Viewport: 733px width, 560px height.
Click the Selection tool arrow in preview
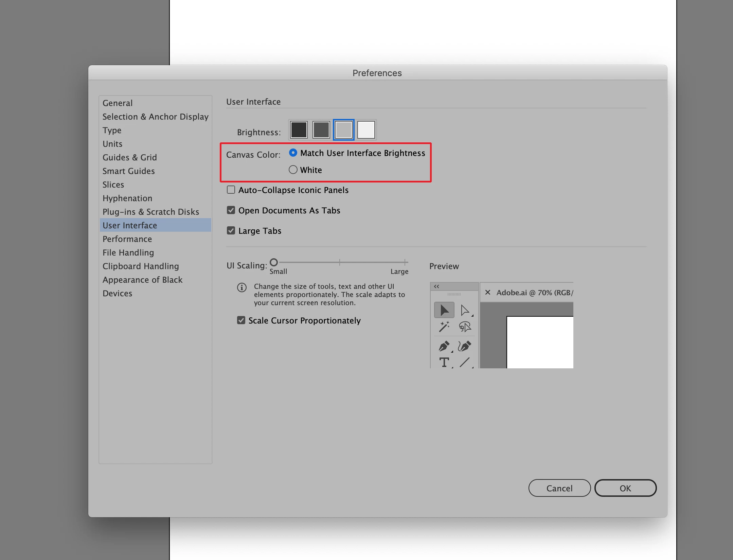click(x=444, y=310)
